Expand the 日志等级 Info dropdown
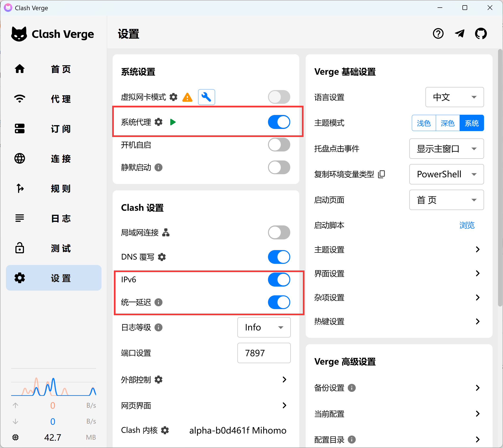This screenshot has width=503, height=448. click(x=264, y=327)
